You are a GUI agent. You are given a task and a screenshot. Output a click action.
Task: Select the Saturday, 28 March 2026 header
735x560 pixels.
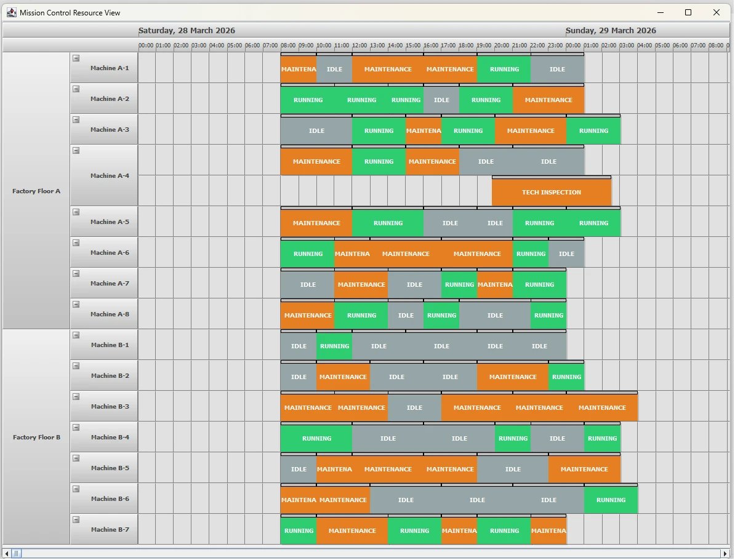coord(187,30)
